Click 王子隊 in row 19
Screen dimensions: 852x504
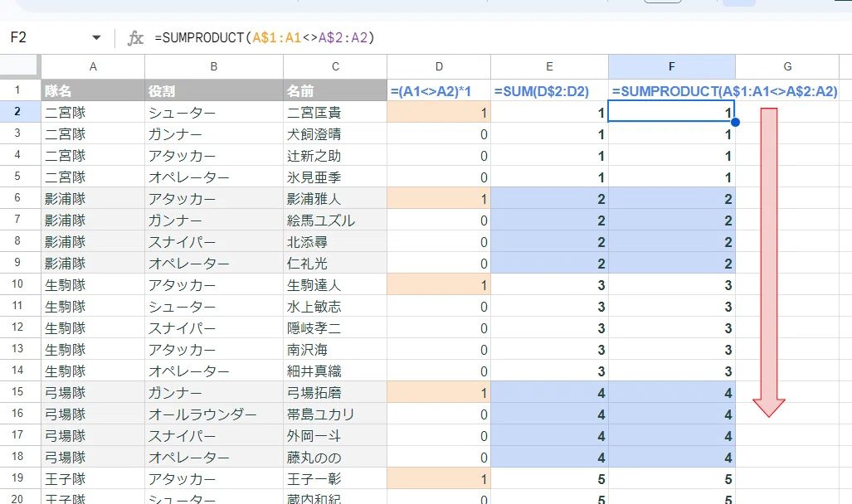tap(93, 479)
